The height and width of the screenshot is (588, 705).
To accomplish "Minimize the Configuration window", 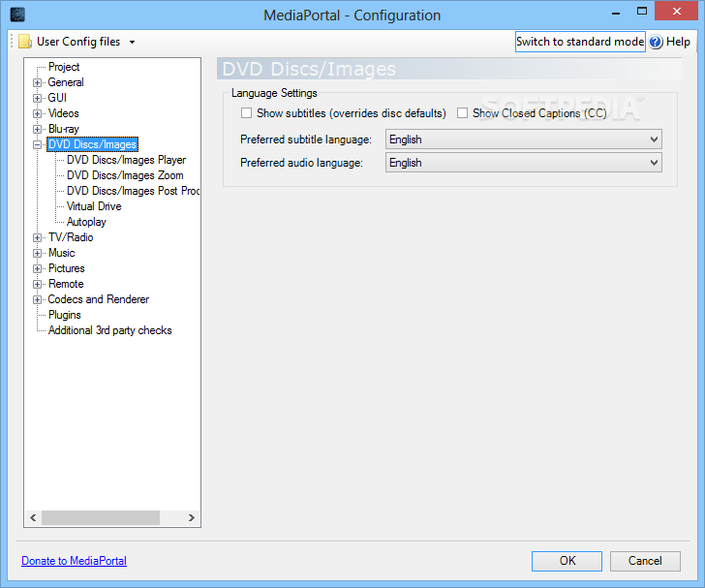I will [x=616, y=13].
